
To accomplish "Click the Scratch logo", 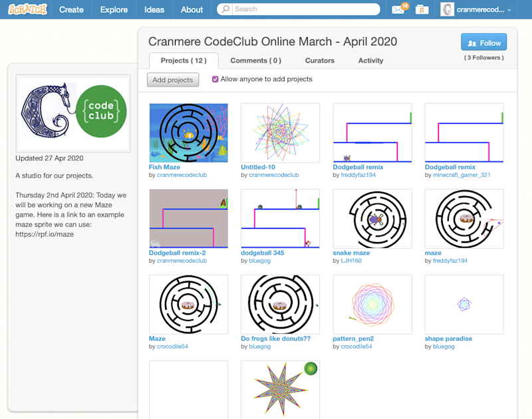I will coord(27,9).
